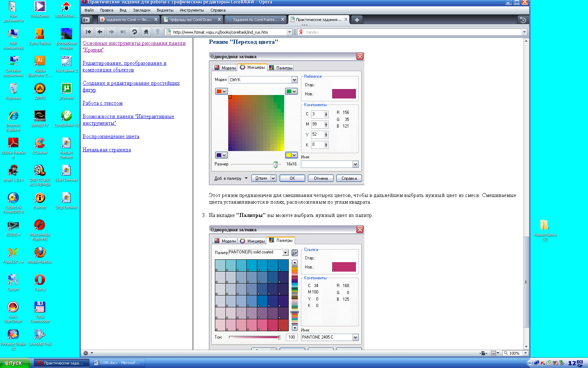588x368 pixels.
Task: Click the palette edit icon next to PANTONE list
Action: [295, 253]
